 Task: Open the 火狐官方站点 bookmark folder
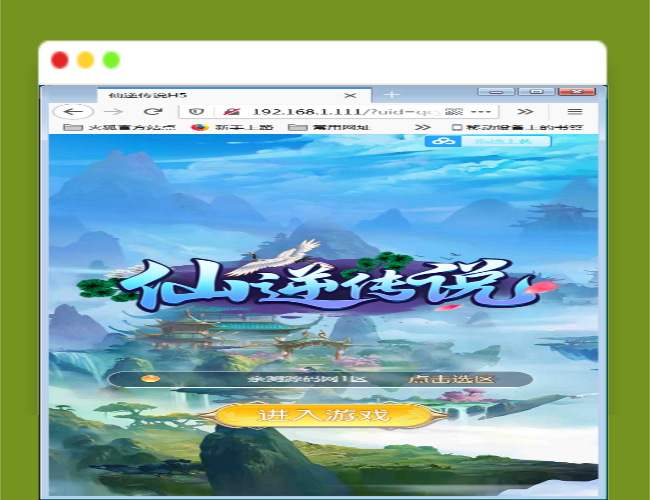(x=119, y=127)
